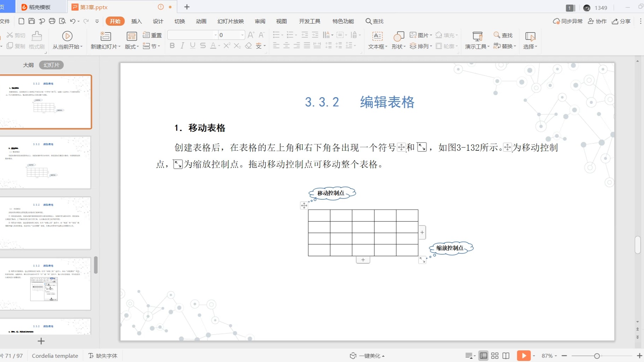Viewport: 644px width, 362px height.
Task: Select the format painter (格式刷) tool
Action: [36, 40]
